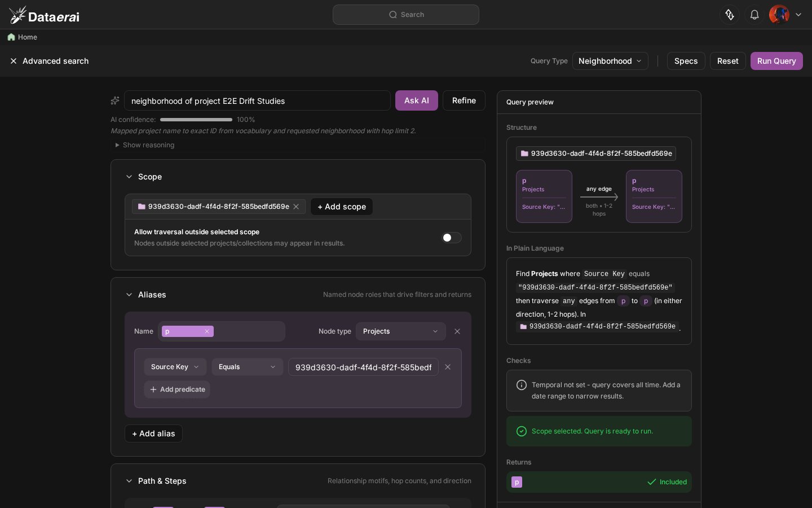The image size is (812, 508).
Task: Open Node type Projects dropdown
Action: coord(400,331)
